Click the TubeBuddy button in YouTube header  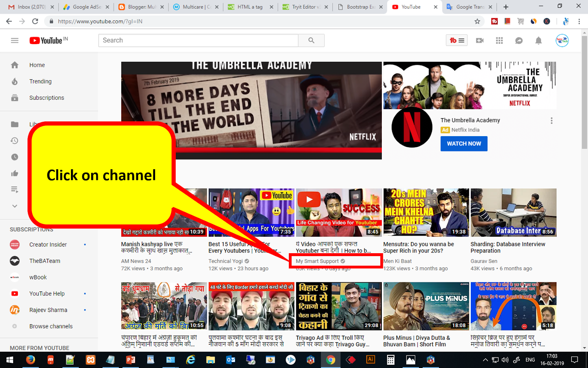[457, 40]
